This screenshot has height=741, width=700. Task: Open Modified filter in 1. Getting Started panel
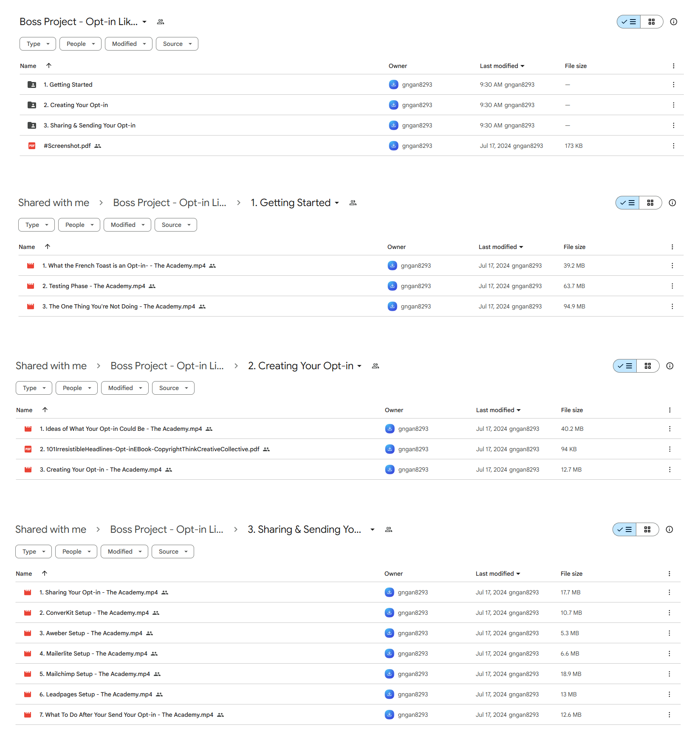click(x=127, y=225)
